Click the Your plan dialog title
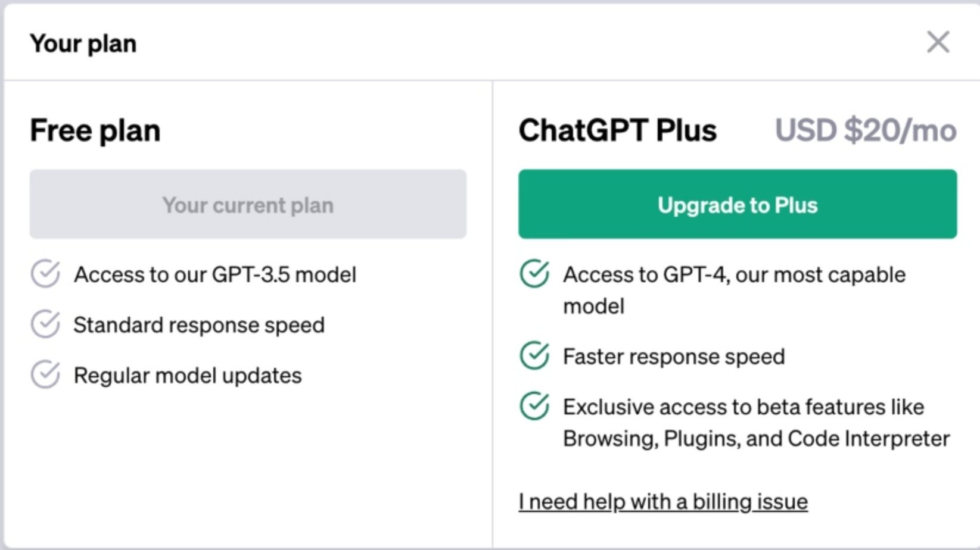This screenshot has width=980, height=550. [x=83, y=43]
